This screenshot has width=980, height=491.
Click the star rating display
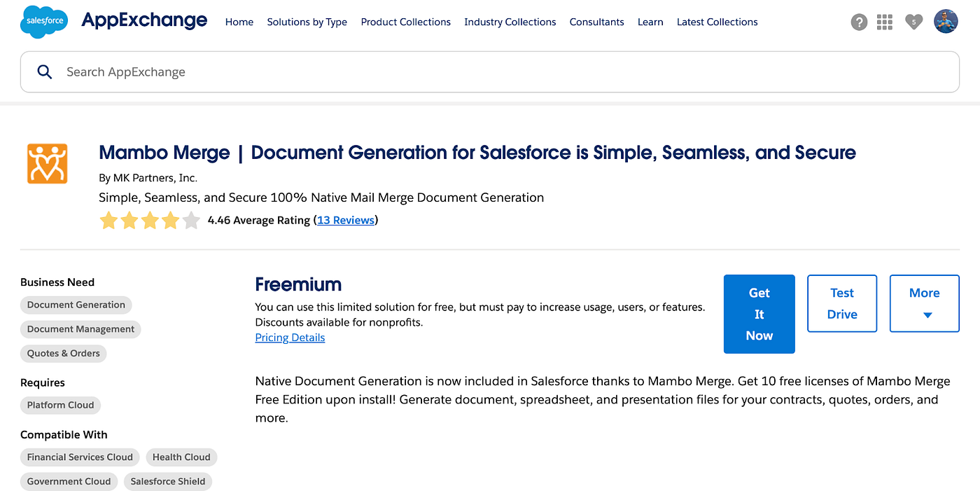tap(150, 221)
